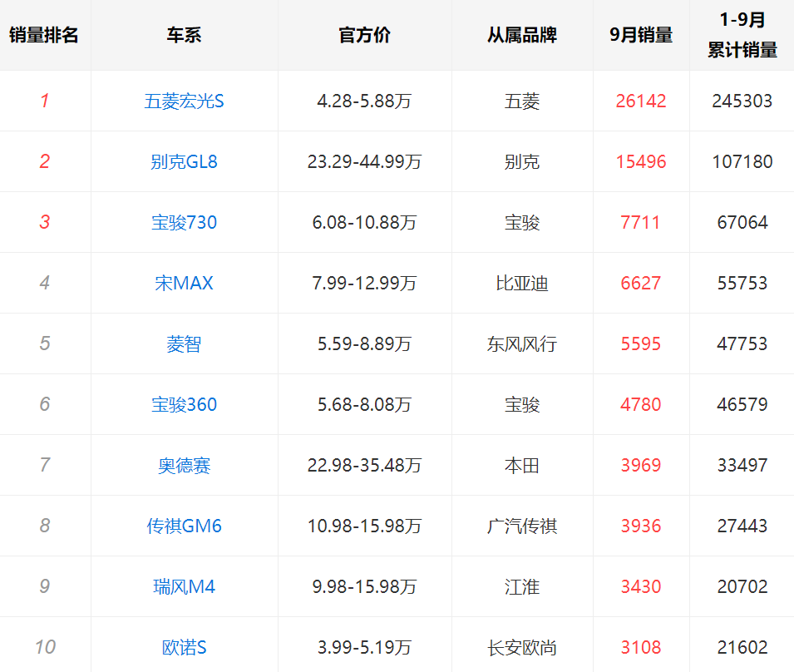The height and width of the screenshot is (672, 794).
Task: Select the September sales value 6627
Action: coord(641,283)
